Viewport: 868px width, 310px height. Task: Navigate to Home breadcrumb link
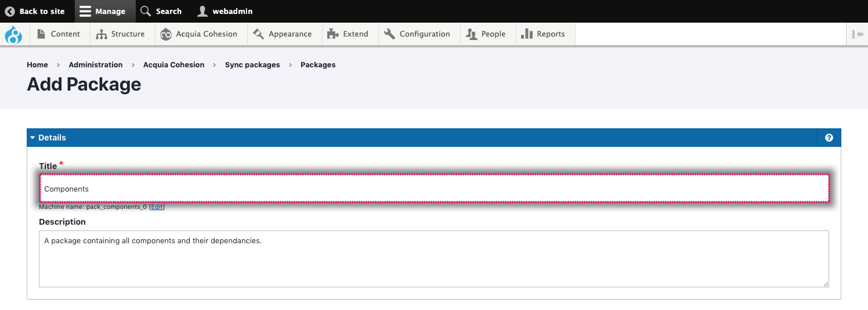pyautogui.click(x=37, y=65)
